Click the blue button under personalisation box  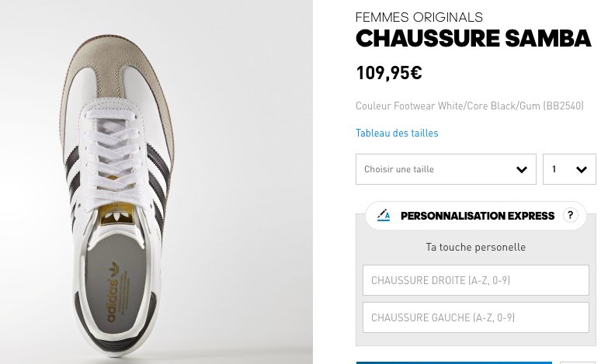tap(453, 363)
